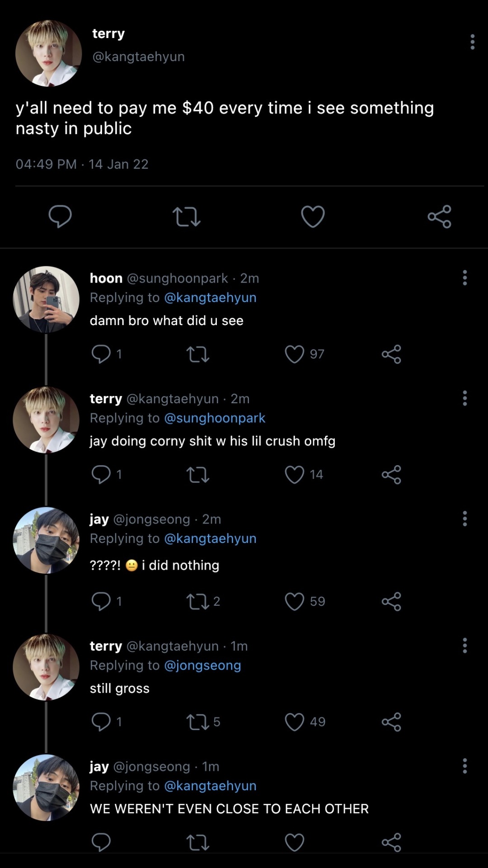Open hoon's profile picture
The image size is (488, 868).
(x=46, y=299)
